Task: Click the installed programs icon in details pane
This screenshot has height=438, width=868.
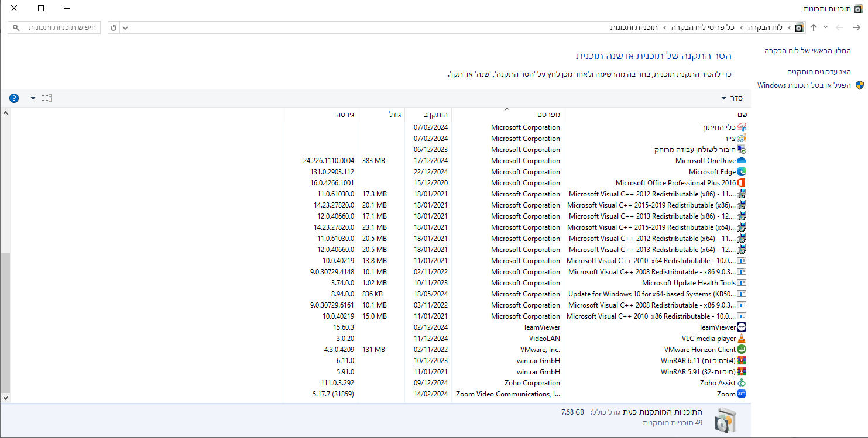Action: [725, 420]
